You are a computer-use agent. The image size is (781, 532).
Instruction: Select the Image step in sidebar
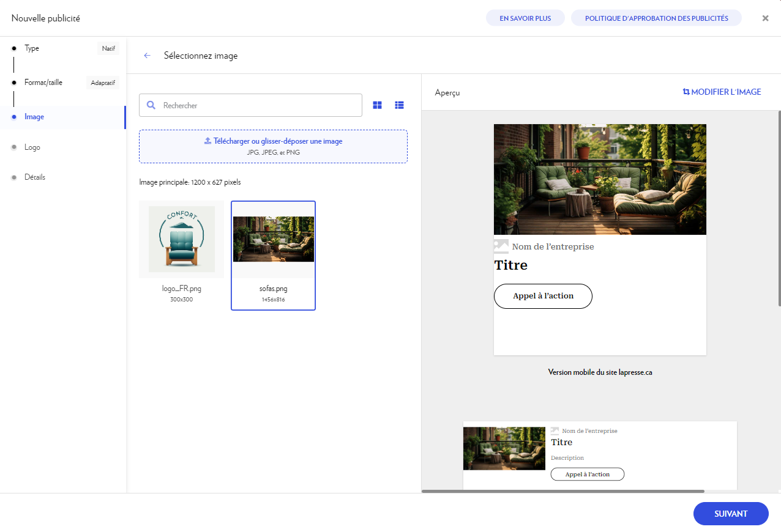click(x=34, y=117)
